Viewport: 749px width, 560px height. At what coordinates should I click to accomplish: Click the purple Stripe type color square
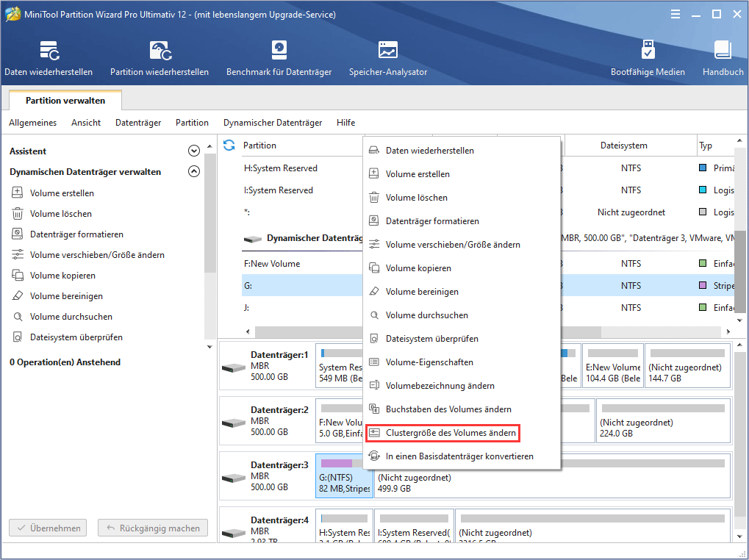click(x=703, y=285)
